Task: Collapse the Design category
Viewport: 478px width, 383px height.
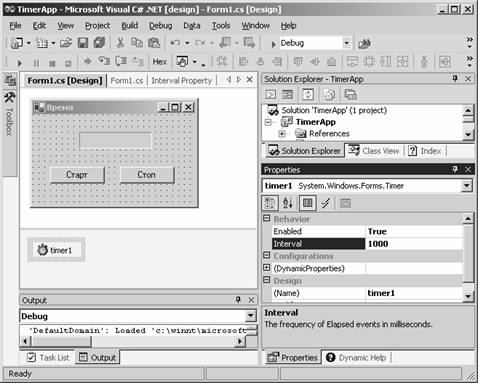Action: [x=266, y=280]
